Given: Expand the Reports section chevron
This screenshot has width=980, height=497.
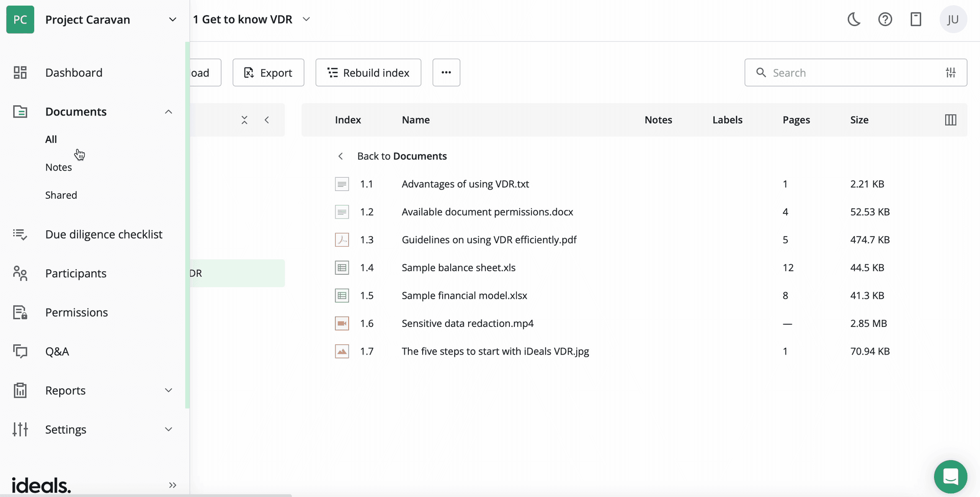Looking at the screenshot, I should click(x=168, y=390).
